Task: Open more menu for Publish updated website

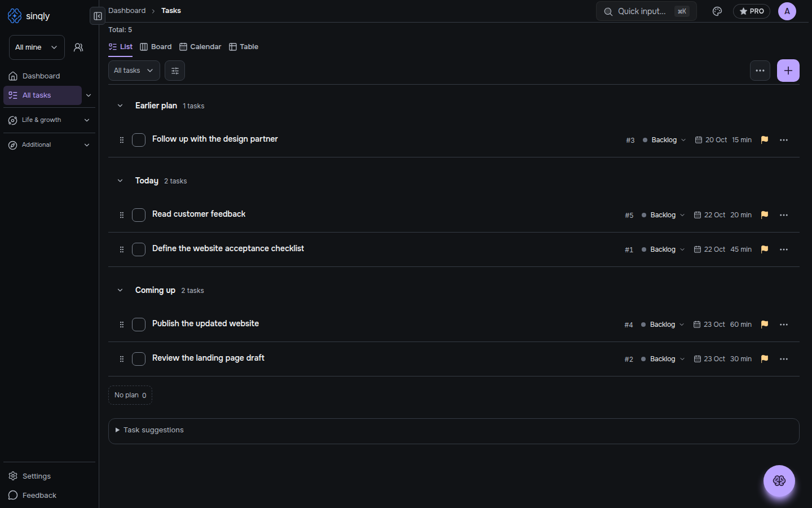Action: (784, 325)
